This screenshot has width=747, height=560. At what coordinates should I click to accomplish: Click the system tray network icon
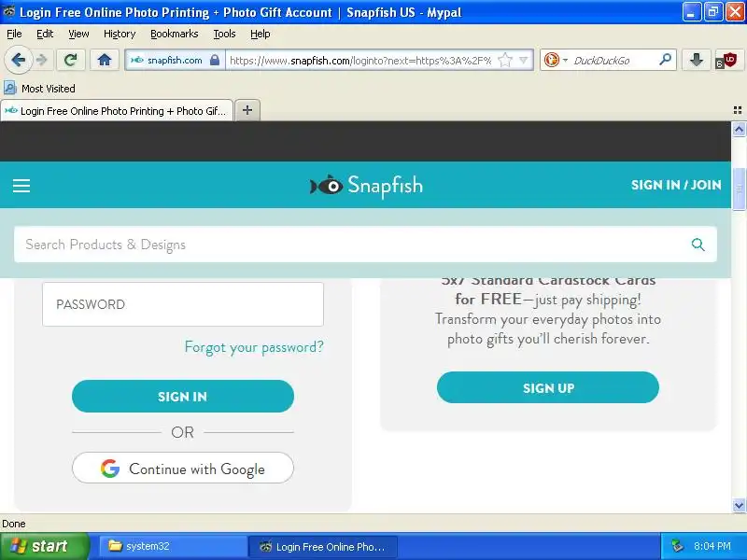tap(676, 546)
